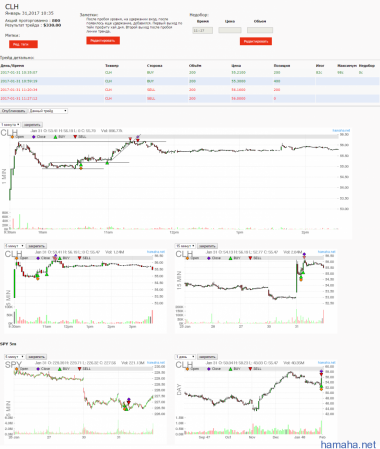This screenshot has width=380, height=449.
Task: Click the red SELL triangle legend in 1-minute chart
Action: (75, 137)
